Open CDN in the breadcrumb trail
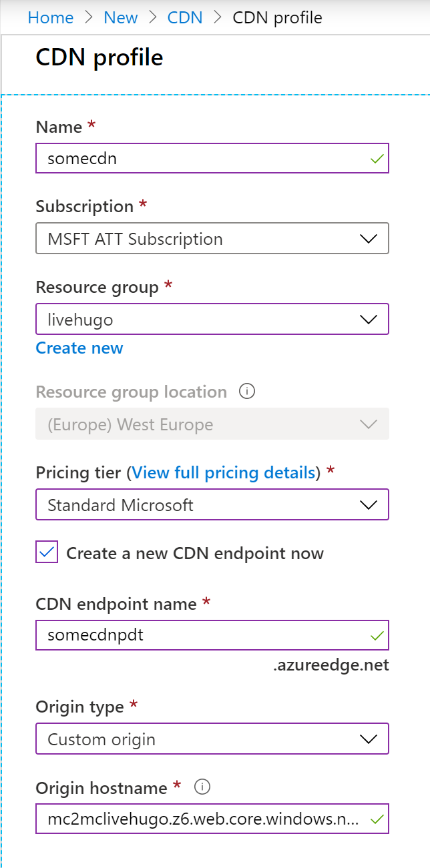The image size is (430, 868). click(x=185, y=17)
